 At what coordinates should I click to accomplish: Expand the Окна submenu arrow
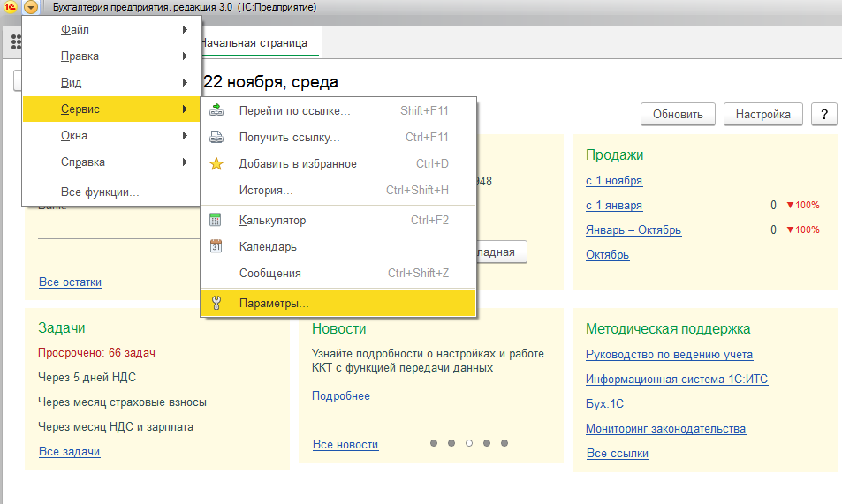click(185, 135)
